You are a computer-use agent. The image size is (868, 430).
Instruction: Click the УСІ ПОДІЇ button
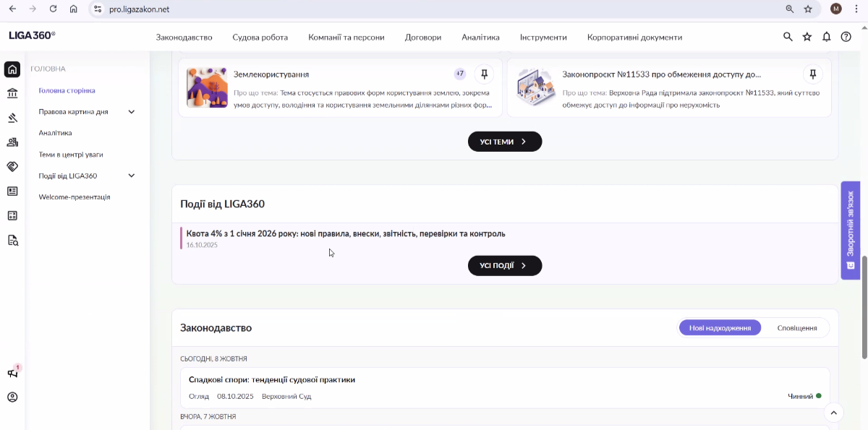(504, 266)
